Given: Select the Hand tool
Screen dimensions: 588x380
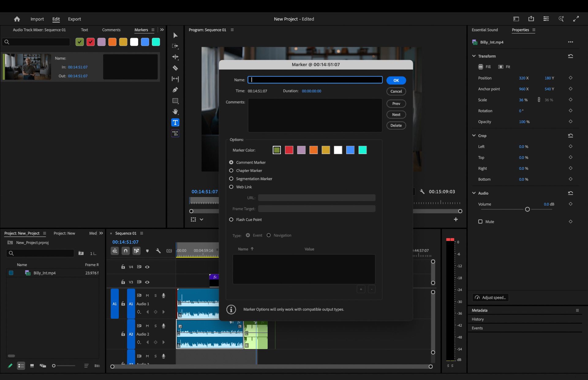Looking at the screenshot, I should 175,112.
